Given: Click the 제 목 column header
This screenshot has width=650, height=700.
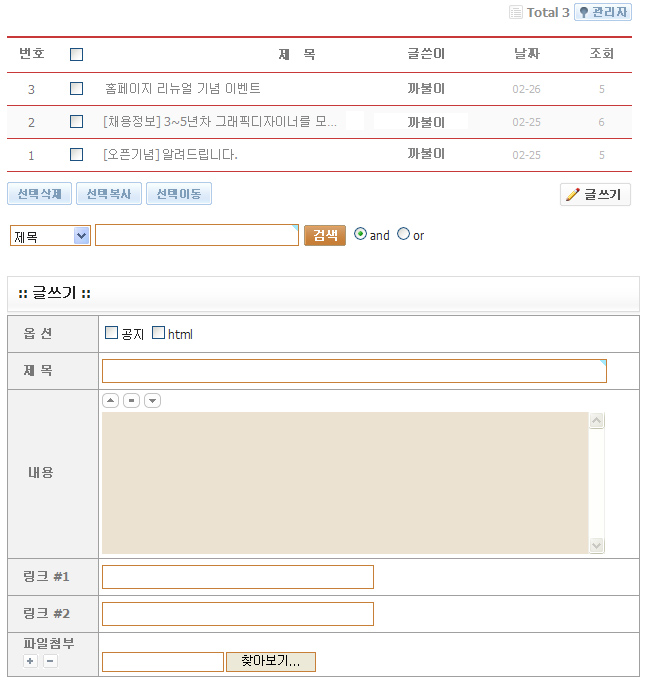Looking at the screenshot, I should pyautogui.click(x=297, y=54).
